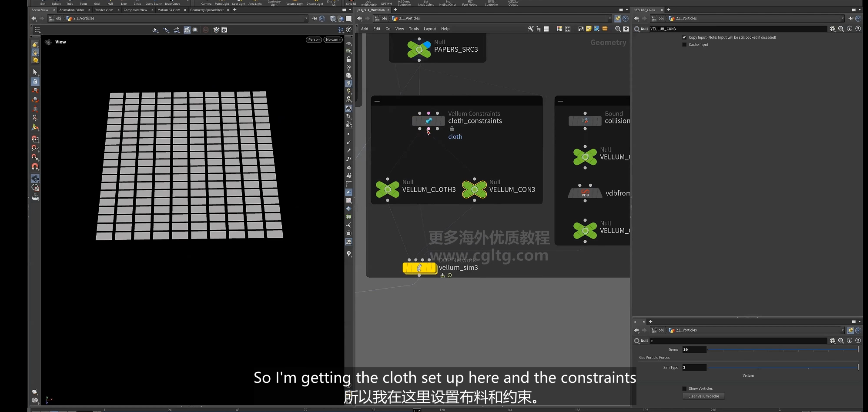Select the vellum_sim3 DOP Network node
Viewport: 868px width, 412px height.
(419, 268)
